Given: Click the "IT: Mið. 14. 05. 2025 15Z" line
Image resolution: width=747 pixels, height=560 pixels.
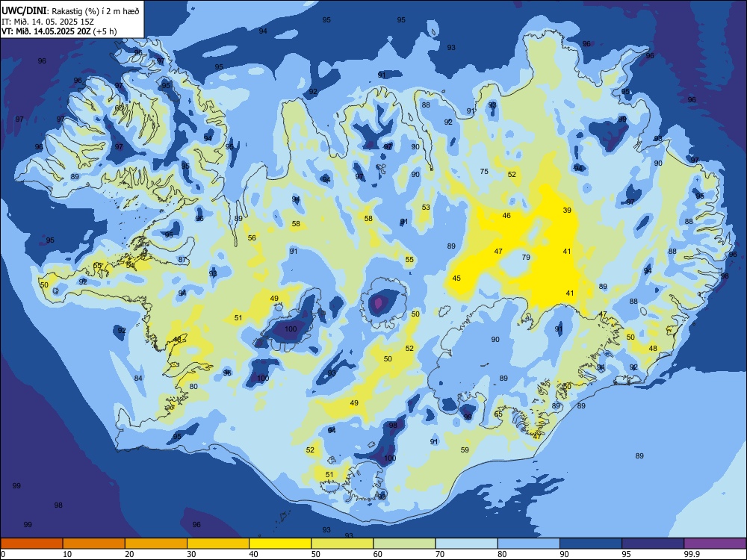Looking at the screenshot, I should point(48,22).
